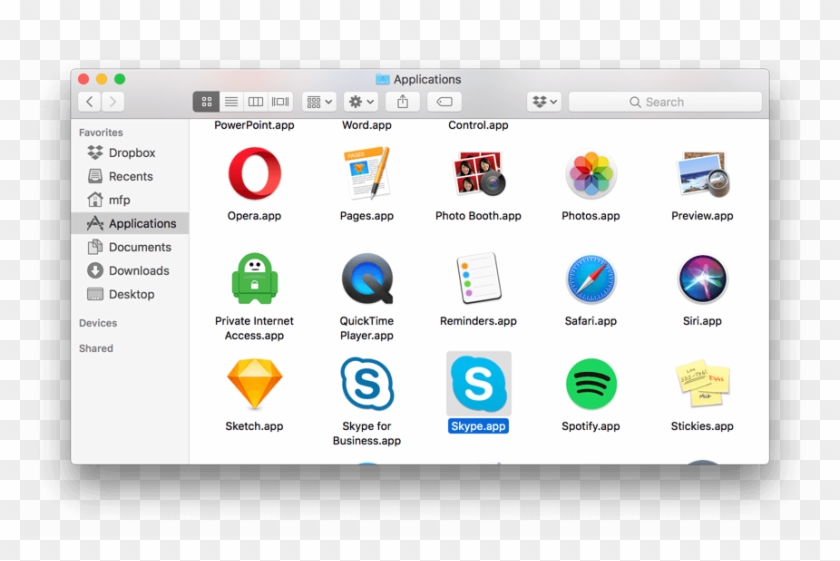Viewport: 840px width, 561px height.
Task: Select the Stickies.app icon
Action: [x=703, y=384]
